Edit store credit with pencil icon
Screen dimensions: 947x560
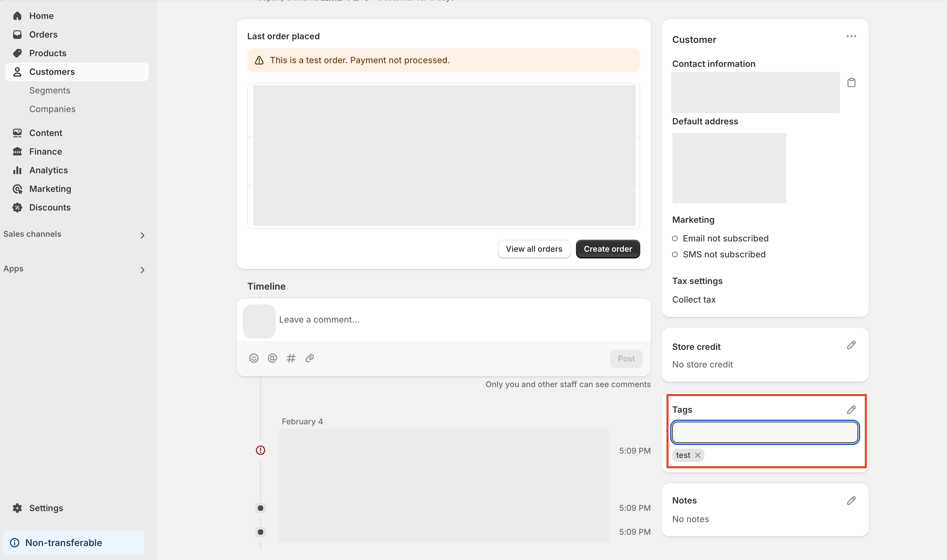[851, 345]
